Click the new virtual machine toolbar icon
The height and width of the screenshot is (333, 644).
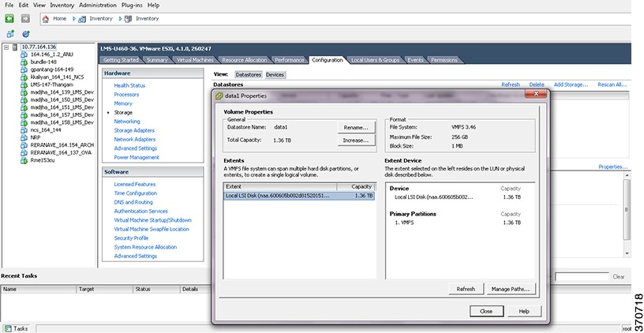point(10,34)
